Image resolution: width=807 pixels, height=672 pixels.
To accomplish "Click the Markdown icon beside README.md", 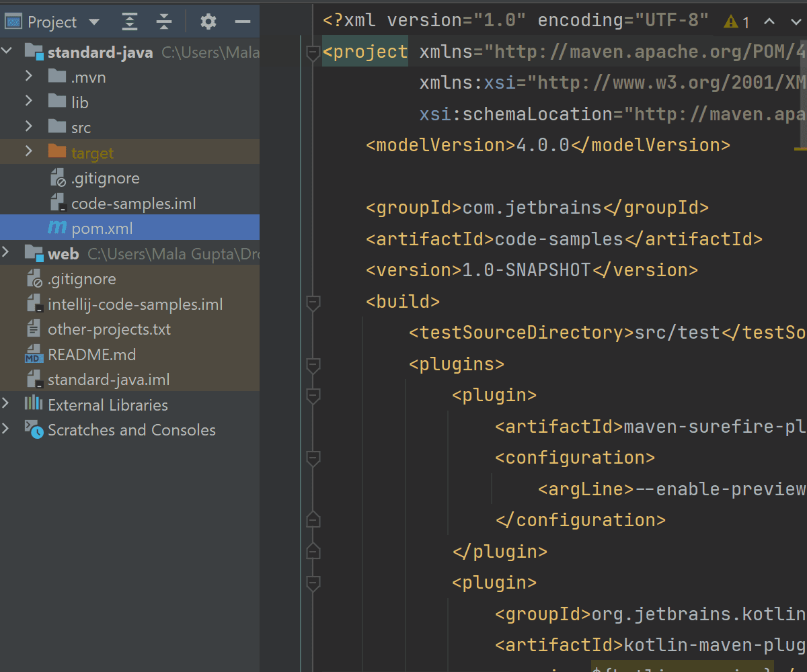I will click(34, 355).
